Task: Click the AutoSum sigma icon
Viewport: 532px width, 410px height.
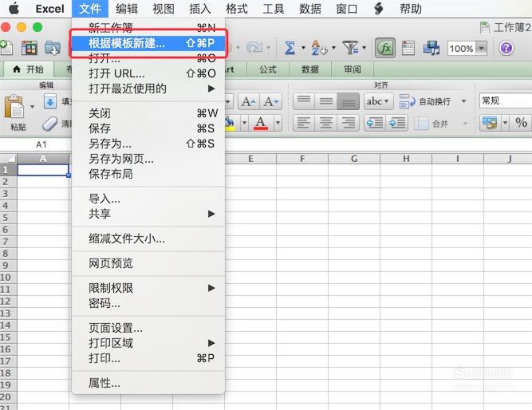Action: [x=290, y=48]
